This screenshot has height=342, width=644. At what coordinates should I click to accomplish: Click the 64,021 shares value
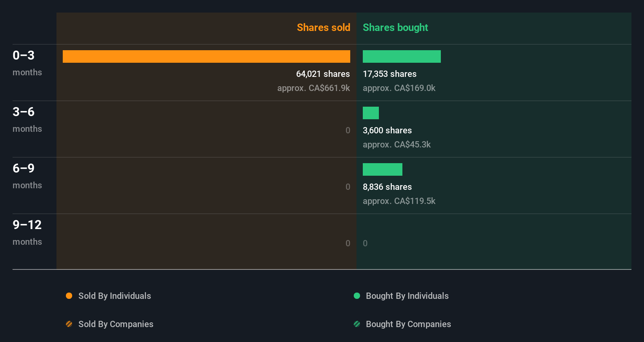pos(323,74)
